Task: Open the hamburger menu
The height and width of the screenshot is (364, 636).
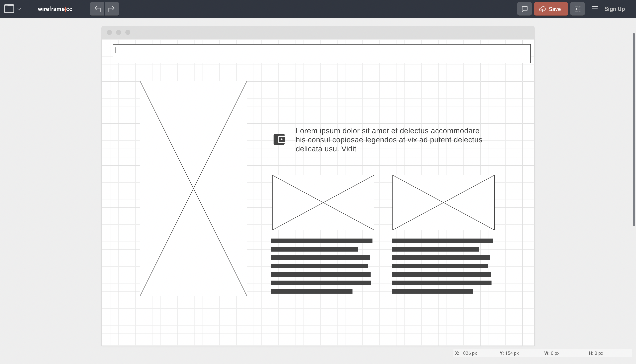Action: [595, 9]
